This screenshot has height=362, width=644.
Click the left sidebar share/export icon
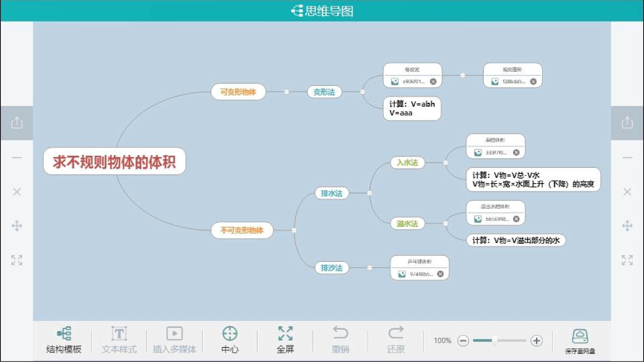[17, 122]
